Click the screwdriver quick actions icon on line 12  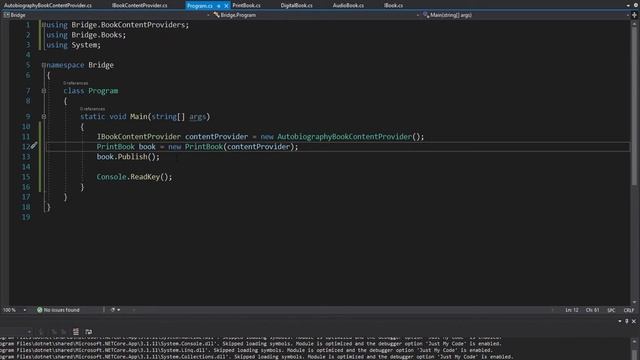pyautogui.click(x=34, y=145)
